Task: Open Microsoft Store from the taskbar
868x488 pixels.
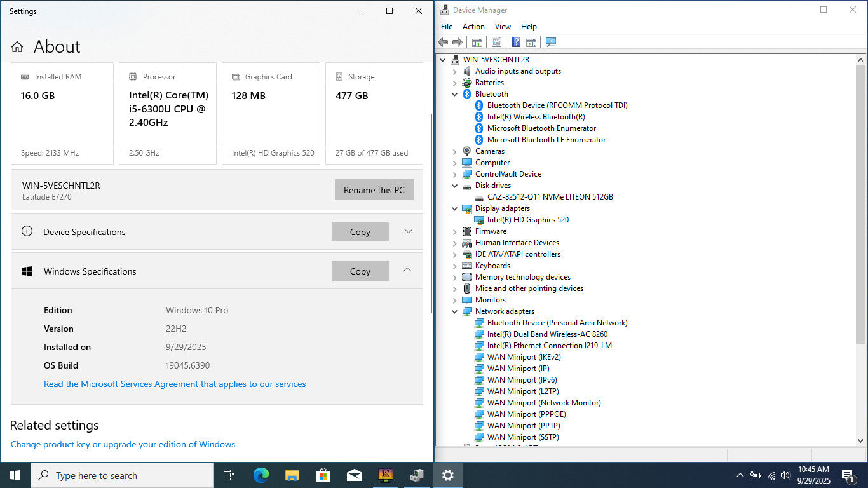Action: coord(323,475)
